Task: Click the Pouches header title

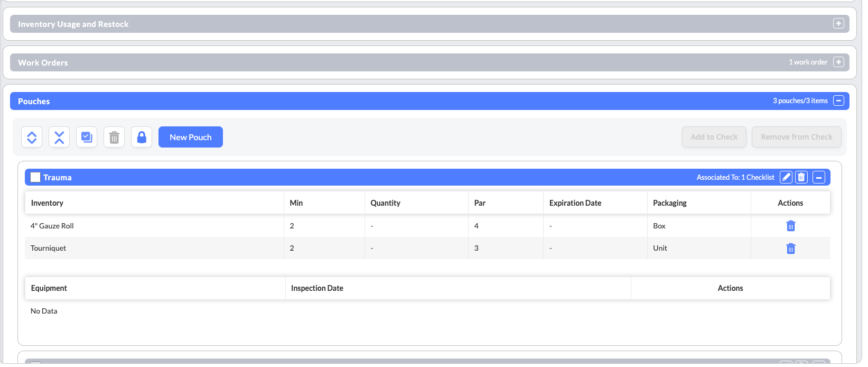Action: click(34, 101)
